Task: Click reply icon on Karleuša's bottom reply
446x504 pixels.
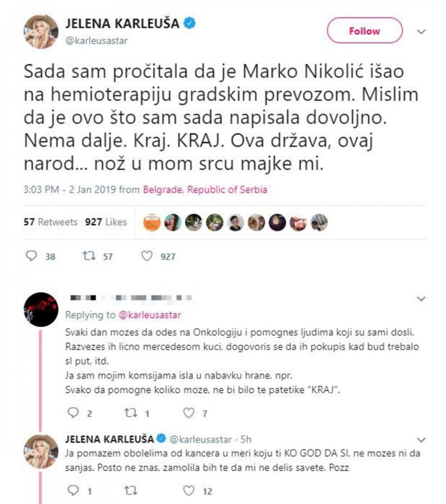Action: (x=72, y=491)
